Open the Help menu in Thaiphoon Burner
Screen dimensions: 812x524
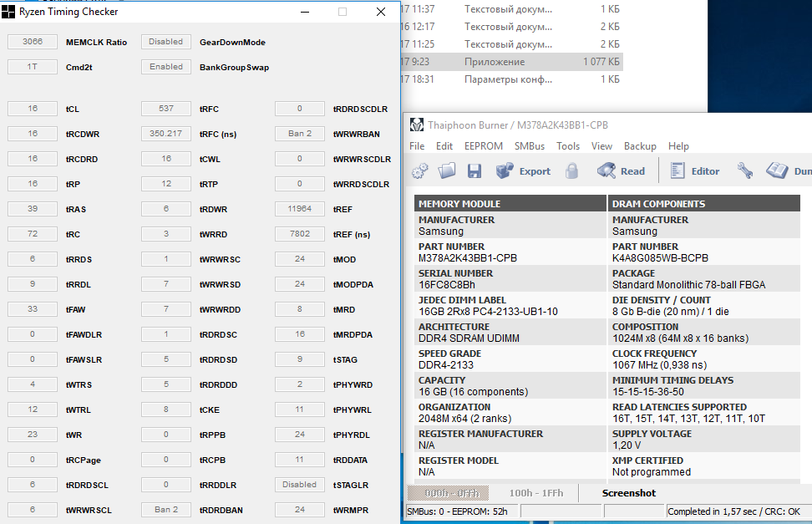678,146
